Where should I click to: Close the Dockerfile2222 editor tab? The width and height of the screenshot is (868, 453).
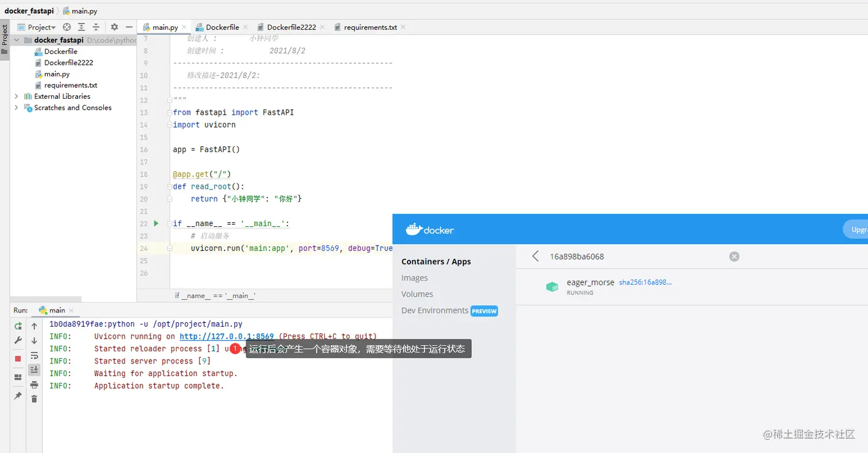(322, 27)
